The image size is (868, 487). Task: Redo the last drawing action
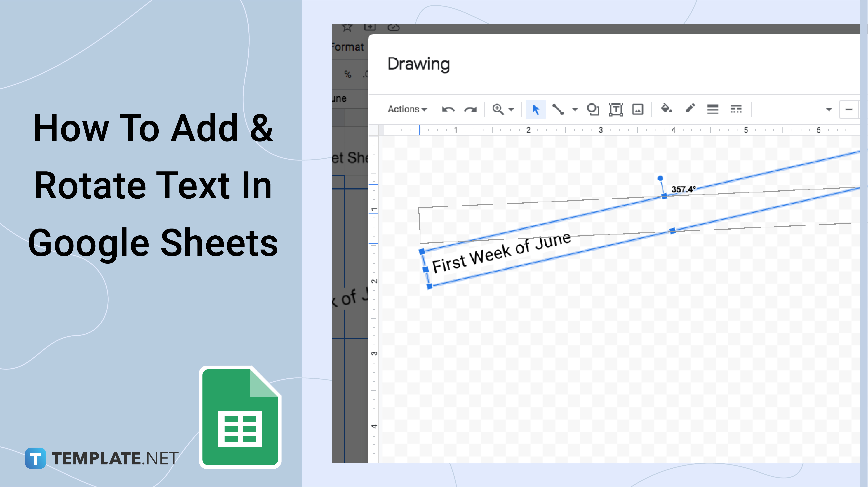pyautogui.click(x=471, y=110)
